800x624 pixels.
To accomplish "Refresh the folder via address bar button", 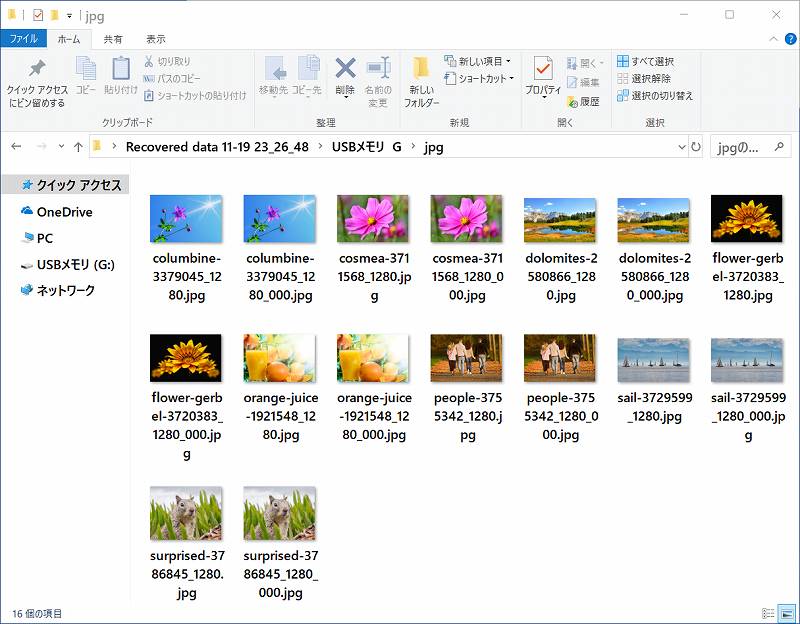I will pyautogui.click(x=696, y=147).
